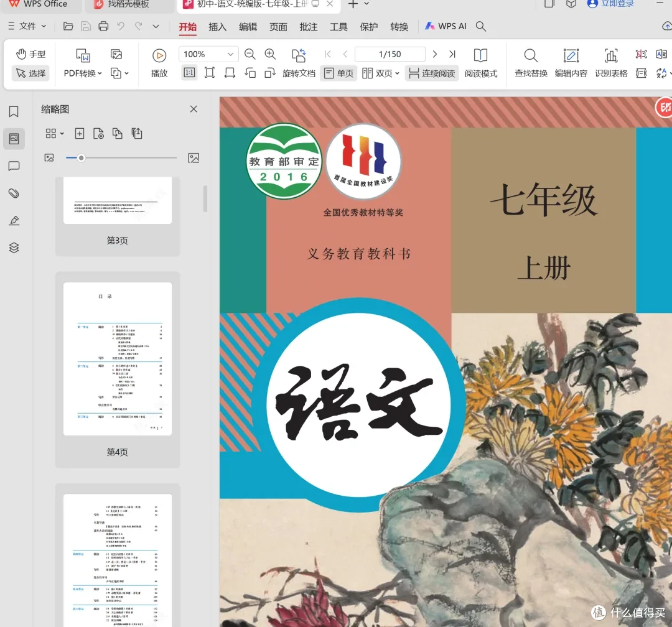Screen dimensions: 672x627
Task: Rotate page clockwise icon
Action: coord(269,73)
